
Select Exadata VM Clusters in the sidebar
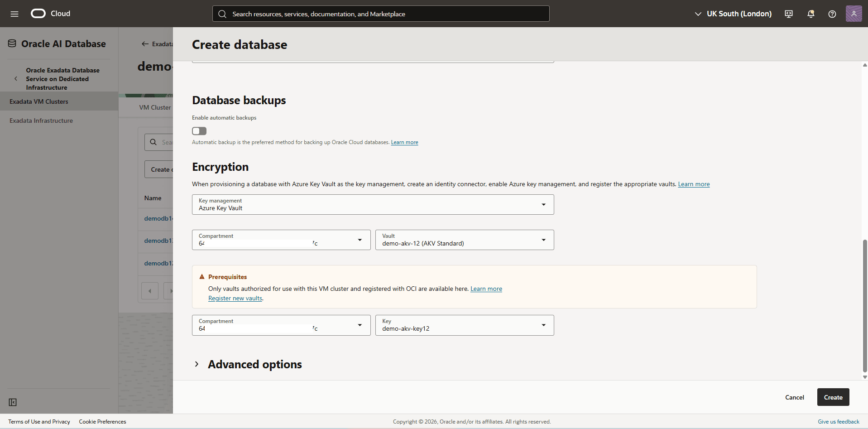(x=39, y=101)
